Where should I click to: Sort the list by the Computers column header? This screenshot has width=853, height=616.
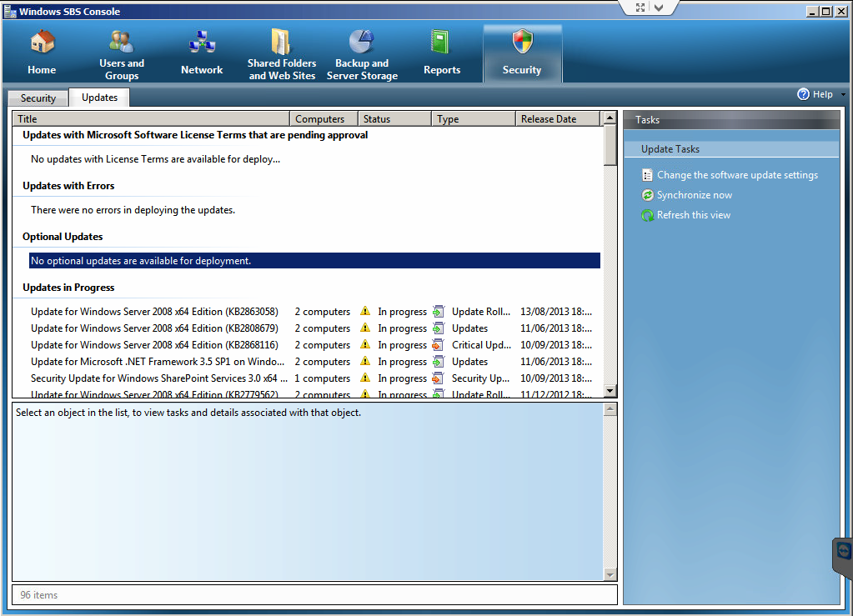pos(324,118)
